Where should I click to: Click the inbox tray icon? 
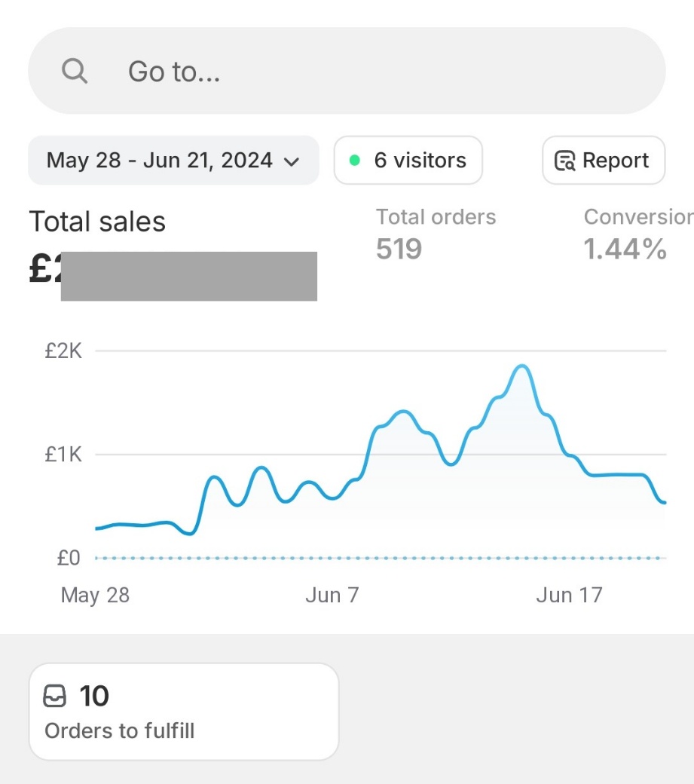(x=55, y=696)
